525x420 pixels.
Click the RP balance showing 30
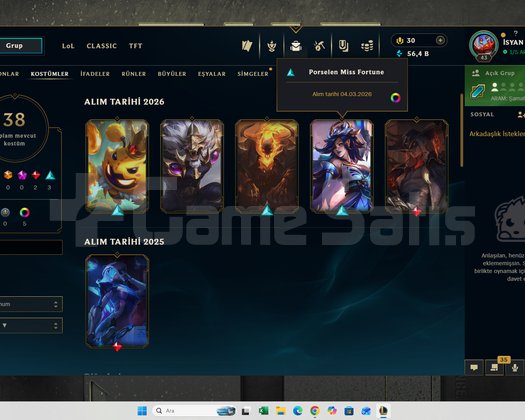point(406,41)
